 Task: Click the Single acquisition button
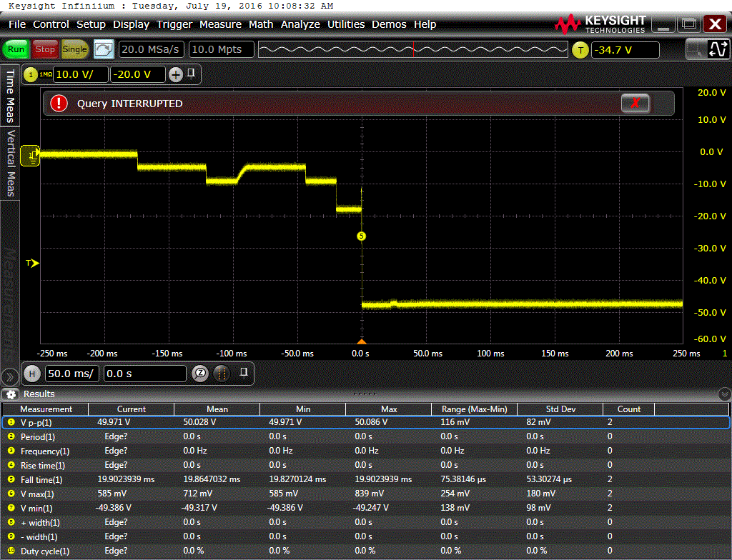74,49
